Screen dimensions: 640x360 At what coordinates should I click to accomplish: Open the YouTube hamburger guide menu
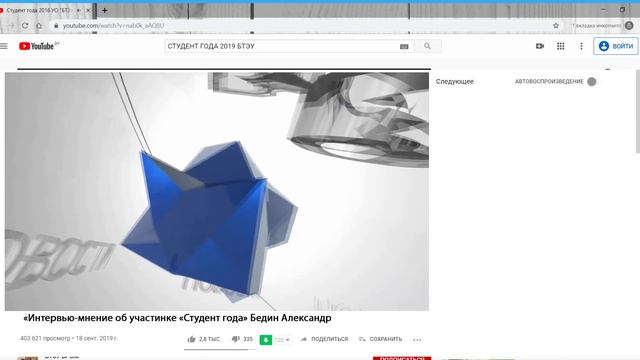tap(4, 46)
